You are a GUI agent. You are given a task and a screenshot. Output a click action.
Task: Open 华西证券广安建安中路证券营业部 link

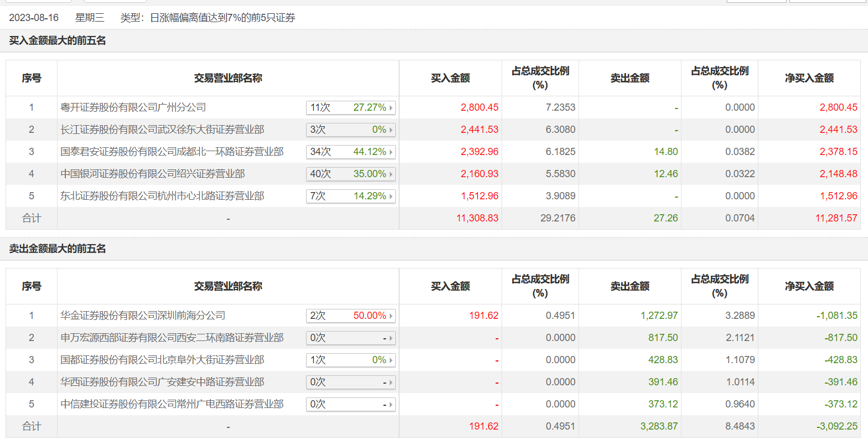(x=162, y=382)
